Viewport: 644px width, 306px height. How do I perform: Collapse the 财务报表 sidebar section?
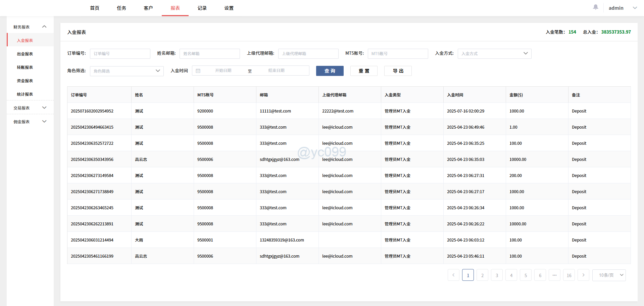(x=44, y=26)
